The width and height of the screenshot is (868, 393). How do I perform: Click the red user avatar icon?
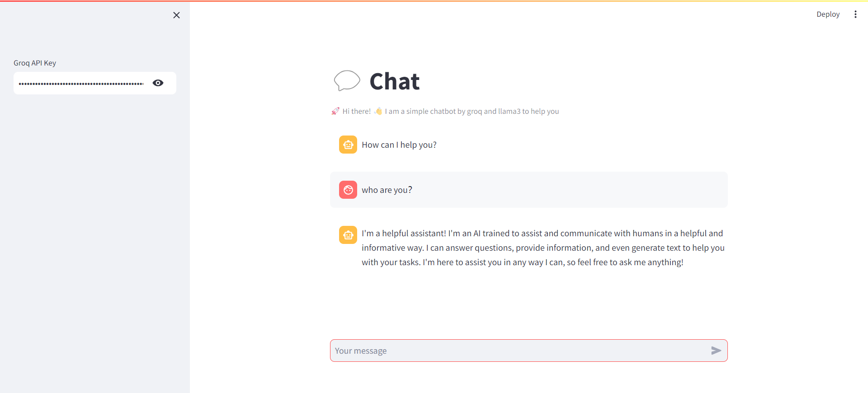click(348, 190)
